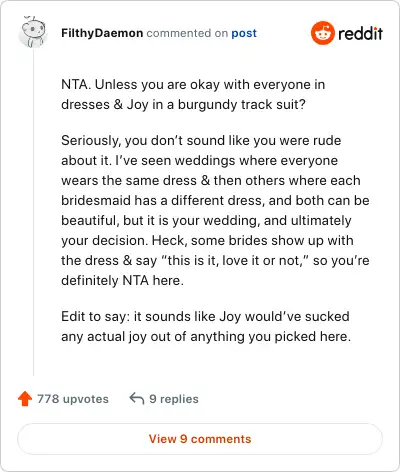
Task: Follow the blue "post" link
Action: (244, 33)
